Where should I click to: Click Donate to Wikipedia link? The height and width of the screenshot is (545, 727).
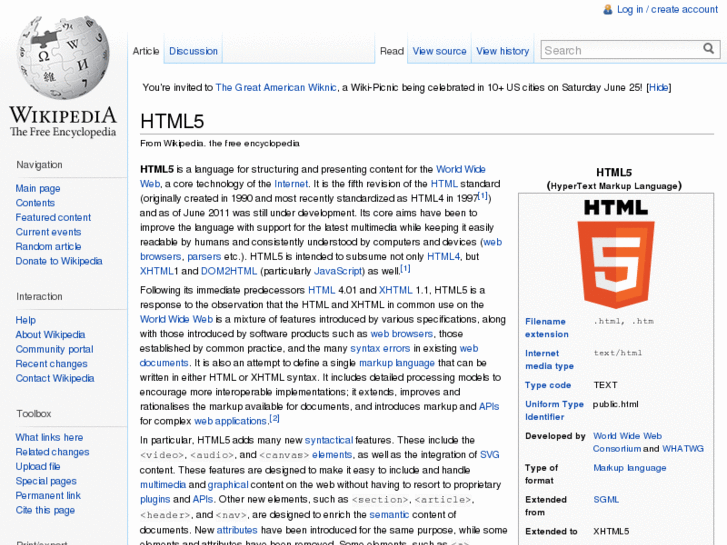click(59, 261)
